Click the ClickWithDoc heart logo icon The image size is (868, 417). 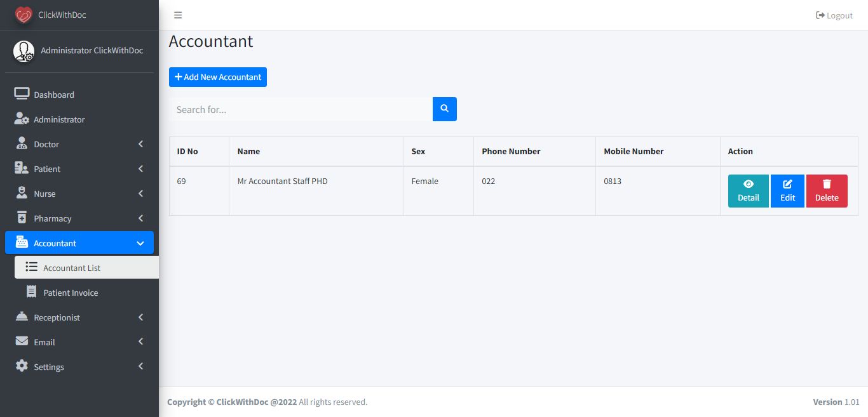[x=24, y=15]
